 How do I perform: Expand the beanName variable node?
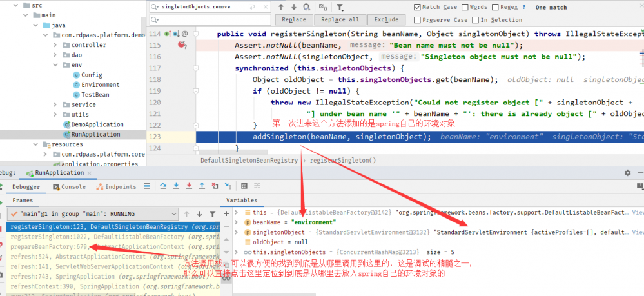(x=236, y=222)
